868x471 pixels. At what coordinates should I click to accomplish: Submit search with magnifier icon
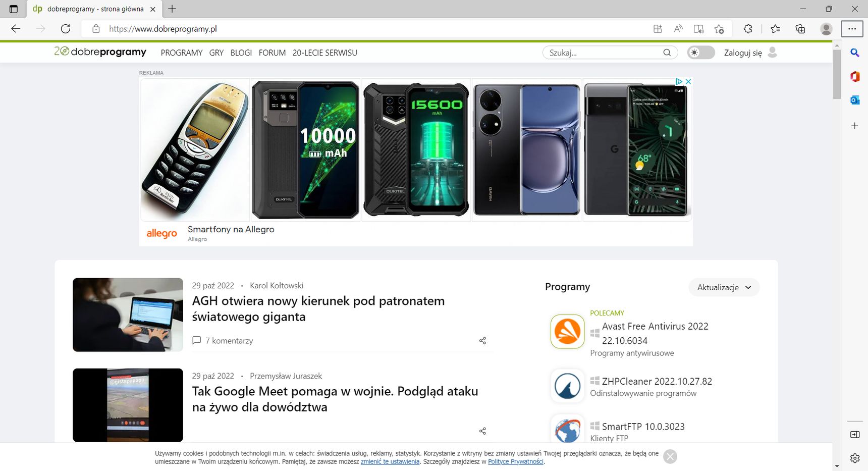(667, 53)
